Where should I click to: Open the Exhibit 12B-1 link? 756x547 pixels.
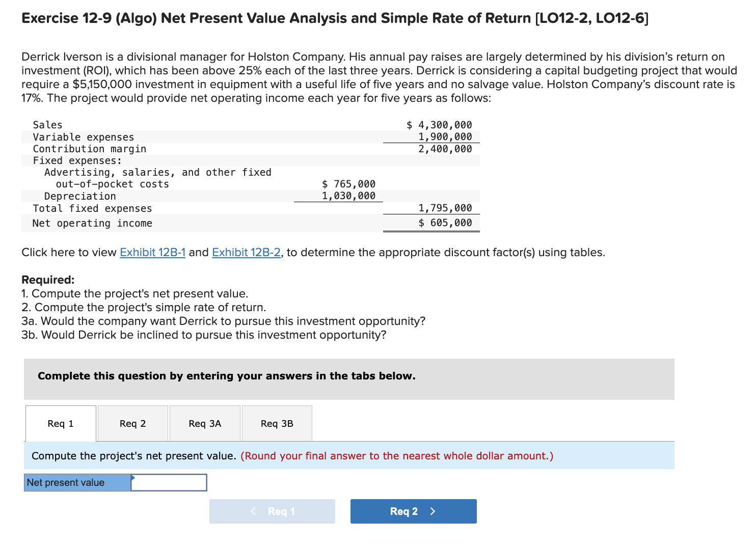pyautogui.click(x=152, y=252)
